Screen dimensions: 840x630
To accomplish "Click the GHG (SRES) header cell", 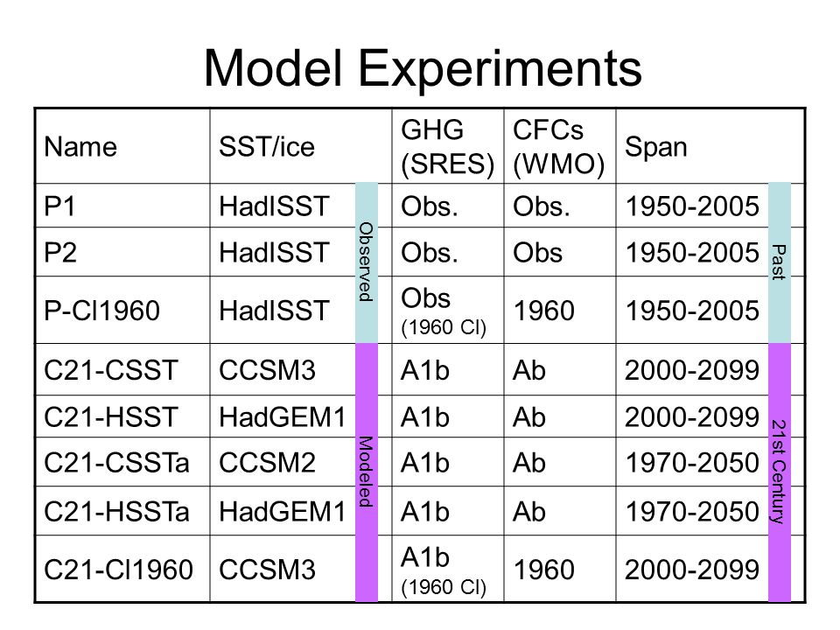I will [x=448, y=146].
